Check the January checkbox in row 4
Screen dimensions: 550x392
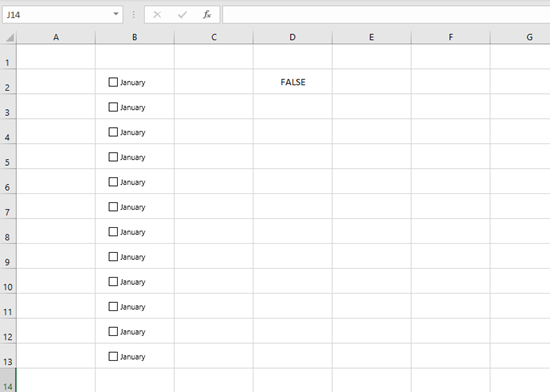(x=113, y=132)
